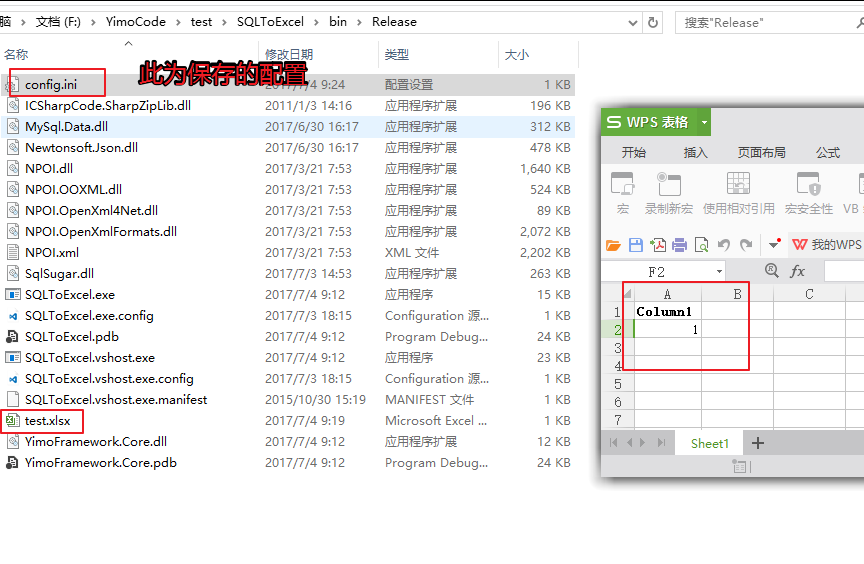
Task: Select the file SQLToExcel.vshost.exe
Action: [90, 358]
